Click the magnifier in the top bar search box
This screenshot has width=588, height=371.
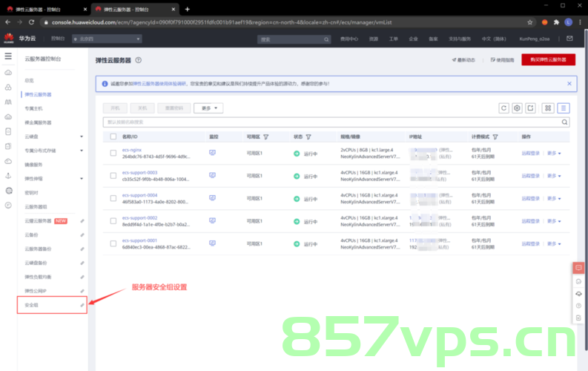326,39
